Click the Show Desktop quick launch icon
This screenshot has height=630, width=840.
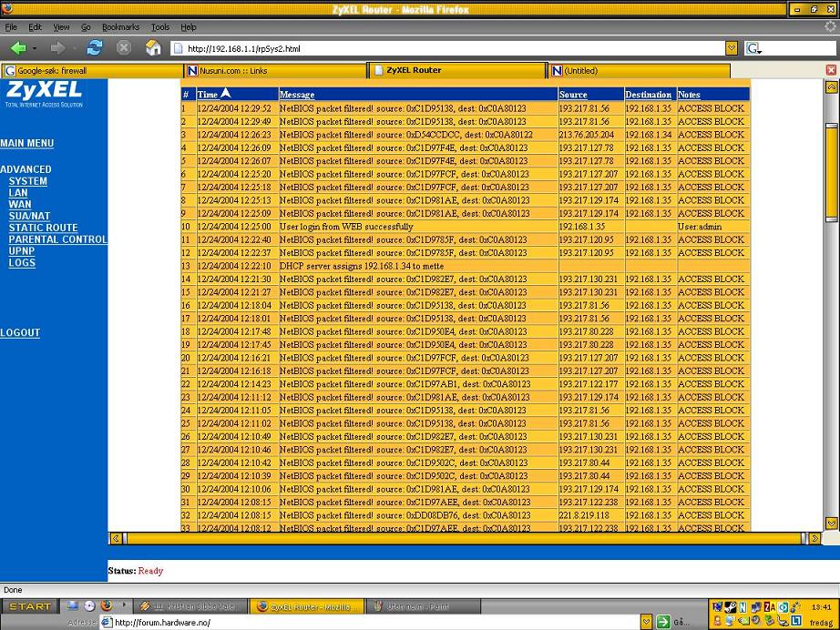72,606
